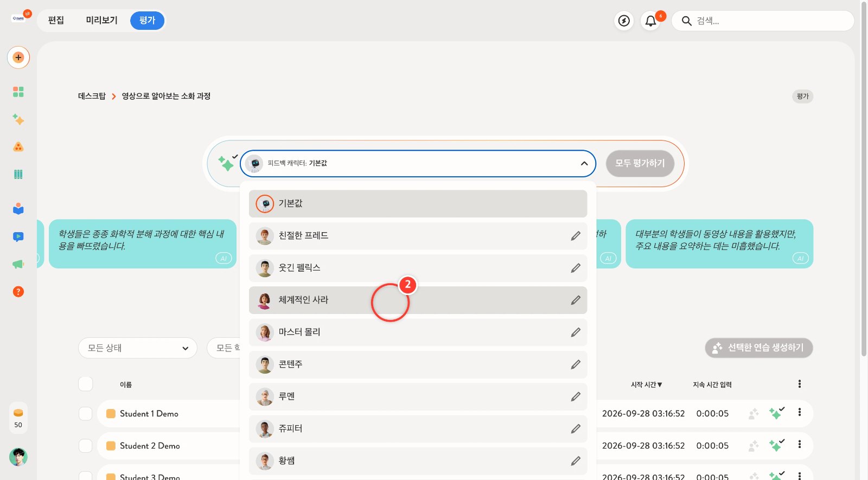This screenshot has width=868, height=480.
Task: Open the orange question mark help icon
Action: pos(18,292)
